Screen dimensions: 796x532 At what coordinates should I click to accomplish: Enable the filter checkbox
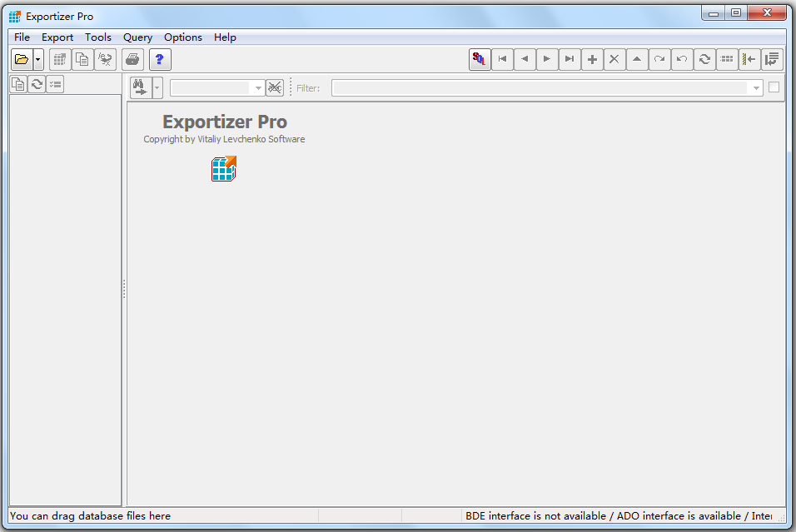[x=774, y=87]
